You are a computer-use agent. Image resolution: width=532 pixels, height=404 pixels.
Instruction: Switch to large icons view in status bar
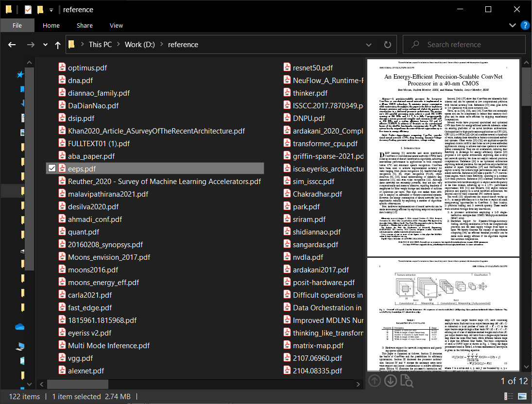tap(522, 396)
